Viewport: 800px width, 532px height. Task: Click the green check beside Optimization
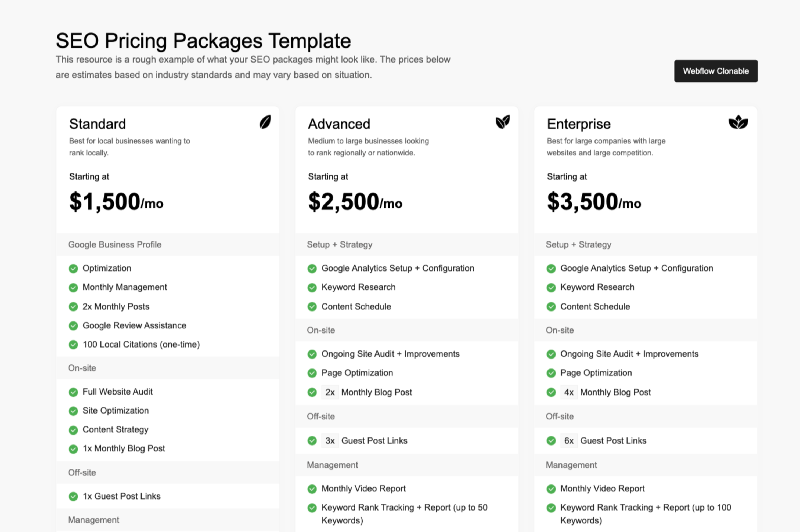[x=73, y=269]
